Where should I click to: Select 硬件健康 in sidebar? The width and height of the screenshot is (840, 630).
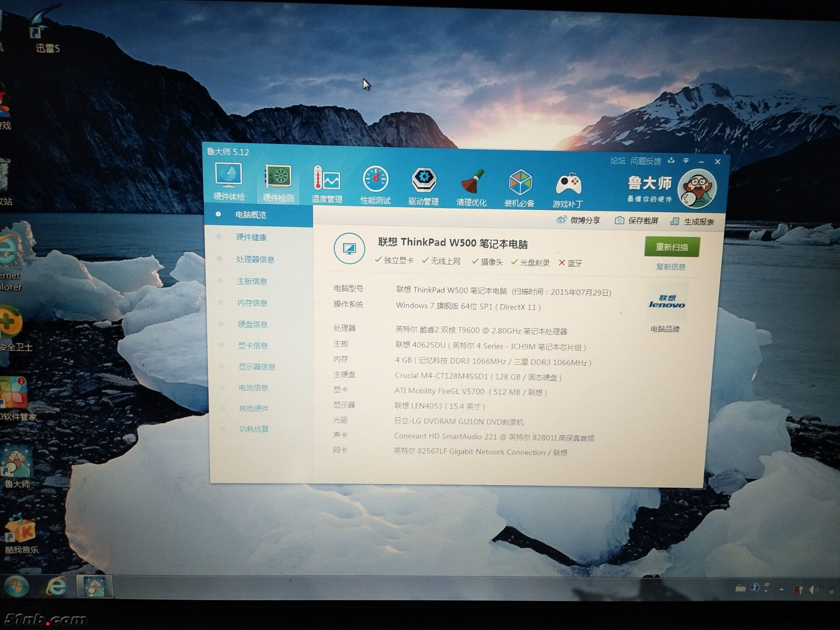251,237
